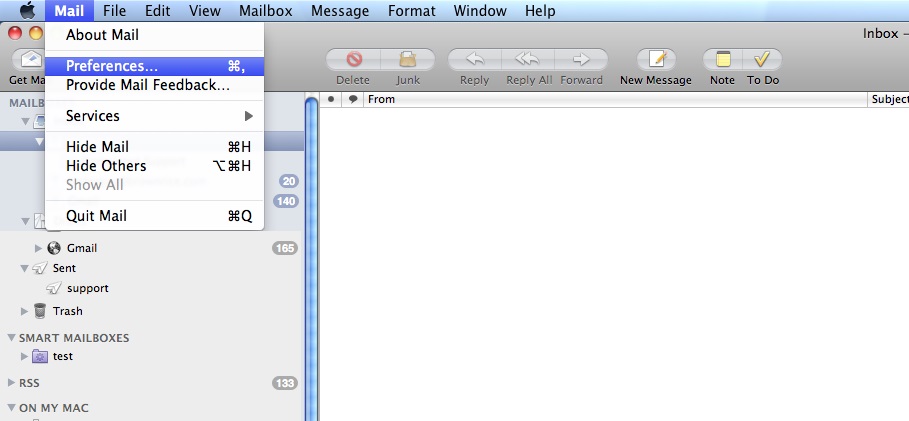909x421 pixels.
Task: Mark message as Junk
Action: (x=408, y=59)
